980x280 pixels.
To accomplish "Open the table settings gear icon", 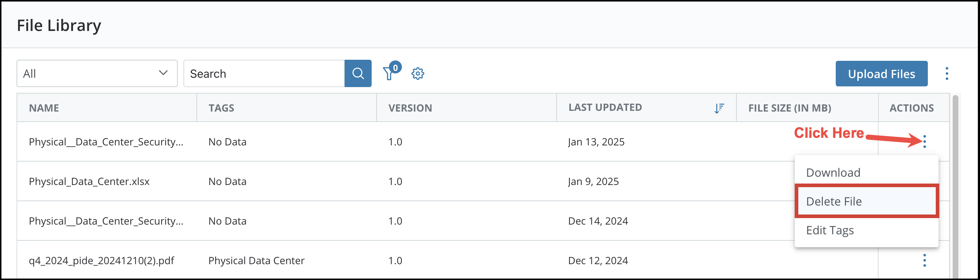I will tap(417, 73).
